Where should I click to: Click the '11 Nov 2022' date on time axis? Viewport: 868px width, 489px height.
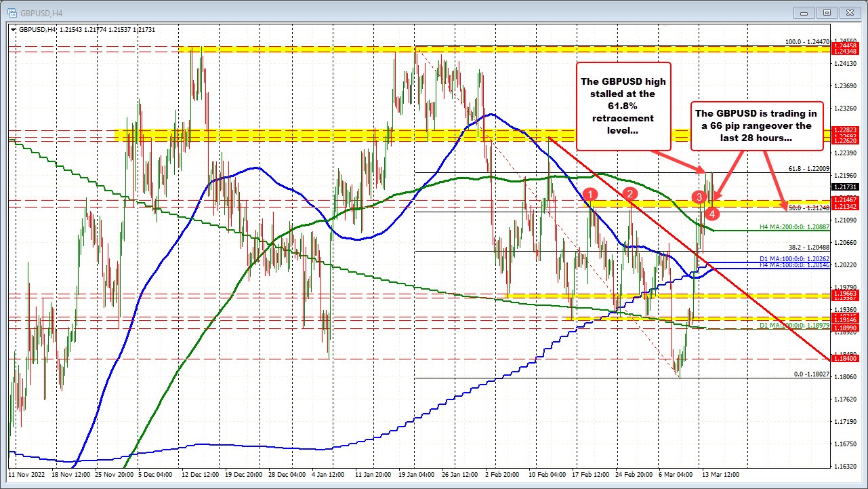pos(27,475)
